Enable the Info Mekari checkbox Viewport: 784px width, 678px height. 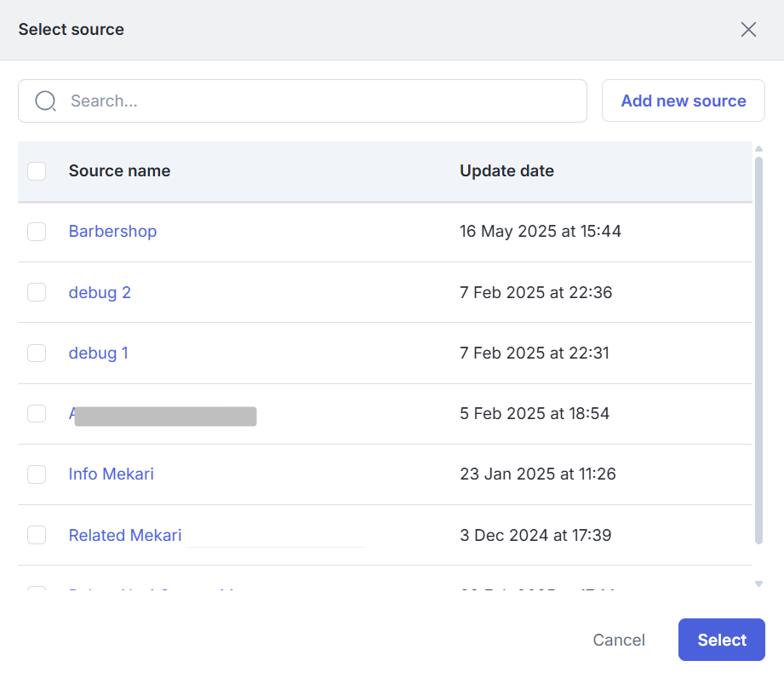pos(37,474)
